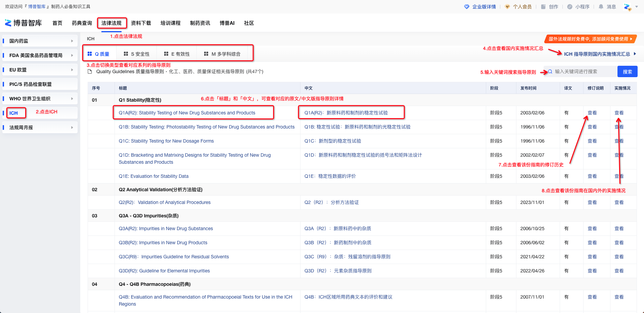This screenshot has width=644, height=313.
Task: Open the avatar dropdown arrow
Action: 637,7
